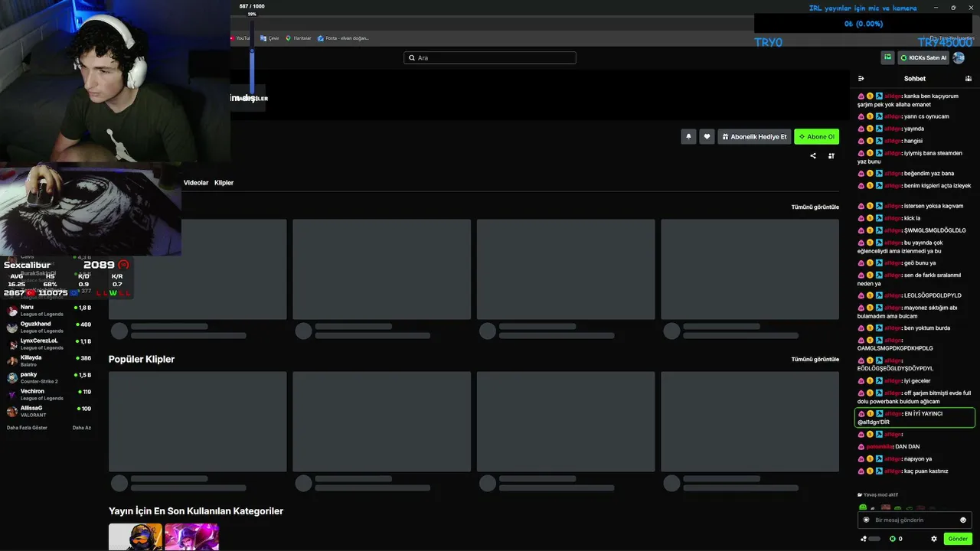Click the Abone Ol subscribe button
This screenshot has height=551, width=980.
tap(816, 136)
